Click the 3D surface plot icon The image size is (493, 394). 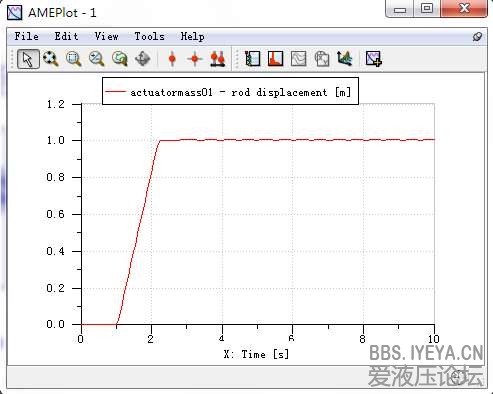point(345,59)
